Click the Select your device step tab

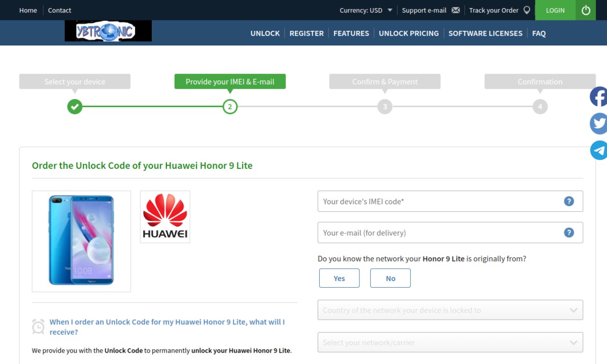click(75, 82)
